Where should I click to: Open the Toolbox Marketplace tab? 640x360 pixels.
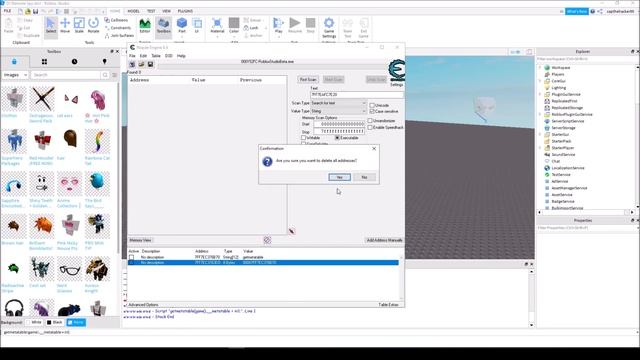[x=14, y=62]
